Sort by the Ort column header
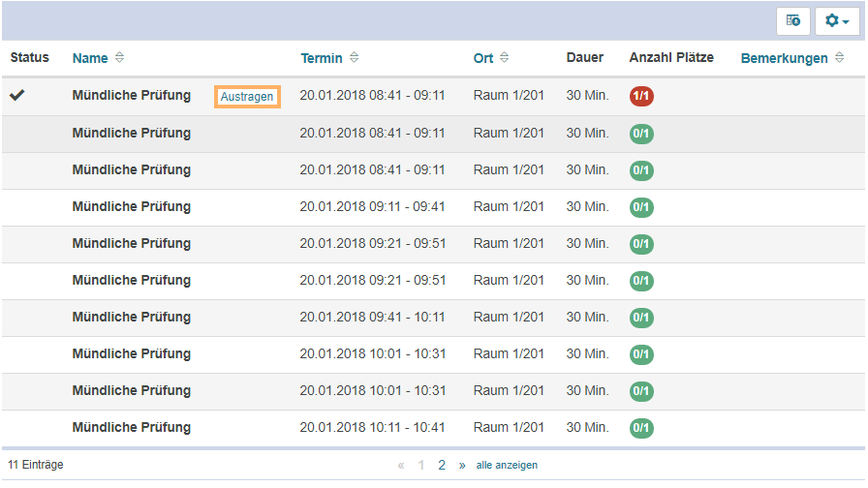 tap(483, 58)
